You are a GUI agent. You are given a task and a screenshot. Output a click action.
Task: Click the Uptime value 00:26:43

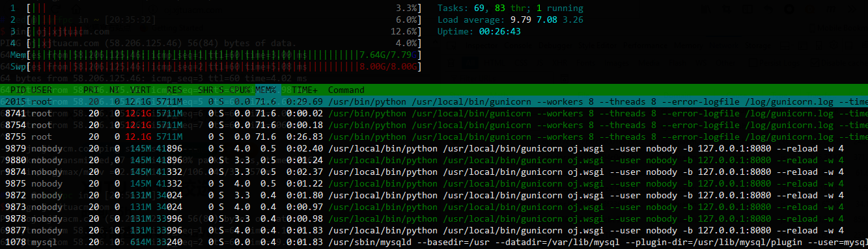(499, 32)
